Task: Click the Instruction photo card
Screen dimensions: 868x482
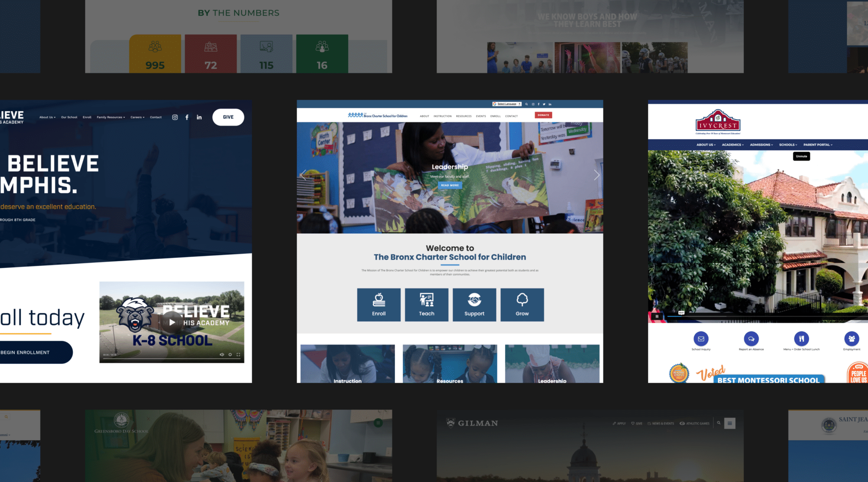Action: [x=348, y=364]
